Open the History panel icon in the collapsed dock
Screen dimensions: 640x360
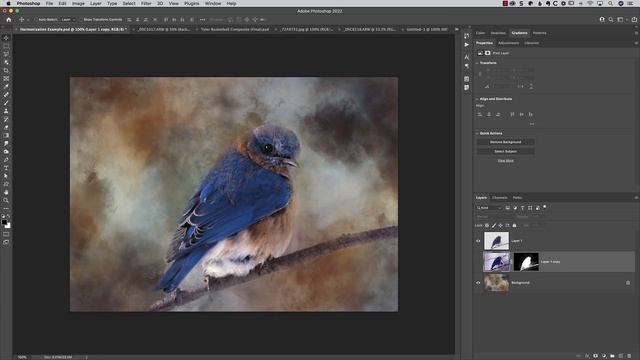(467, 36)
